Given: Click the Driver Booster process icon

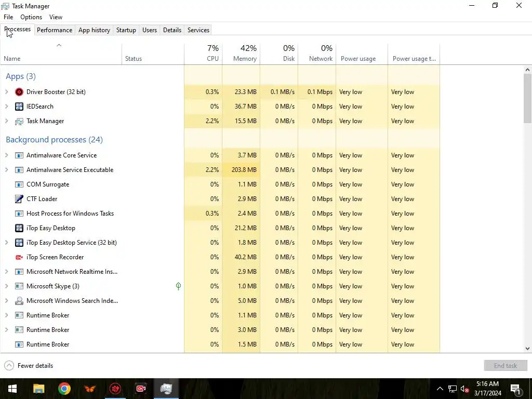Looking at the screenshot, I should pyautogui.click(x=19, y=92).
